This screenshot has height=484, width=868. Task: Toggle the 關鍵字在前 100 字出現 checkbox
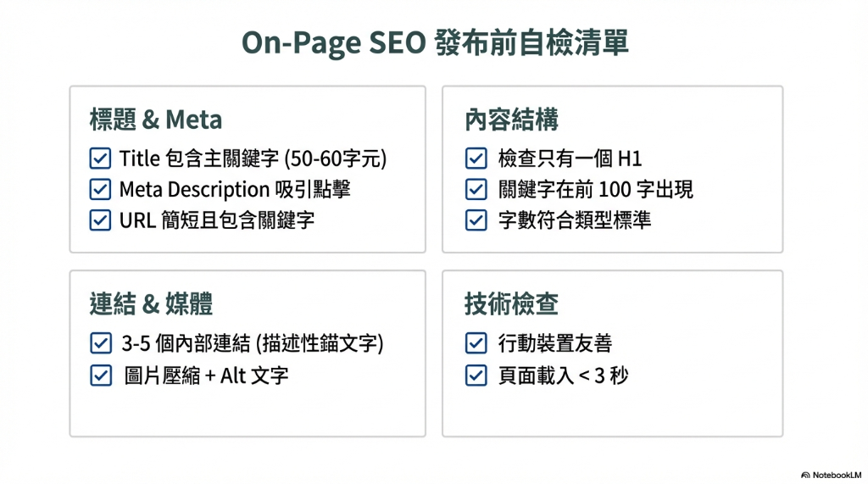pos(476,189)
